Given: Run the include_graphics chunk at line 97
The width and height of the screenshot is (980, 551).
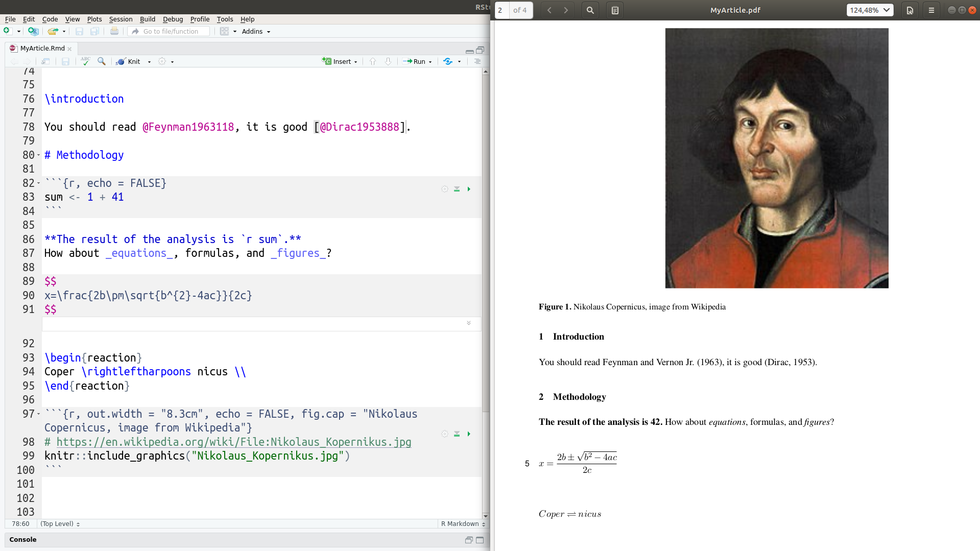Looking at the screenshot, I should [469, 434].
